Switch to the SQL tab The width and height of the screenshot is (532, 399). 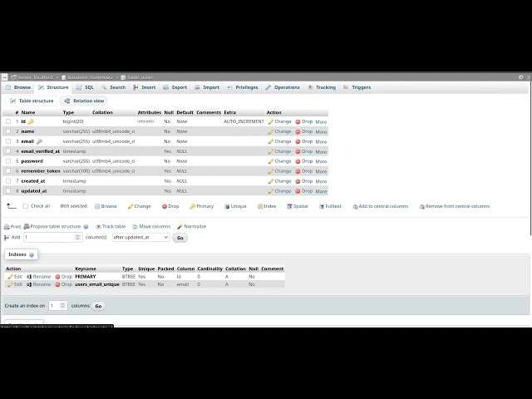pyautogui.click(x=85, y=87)
